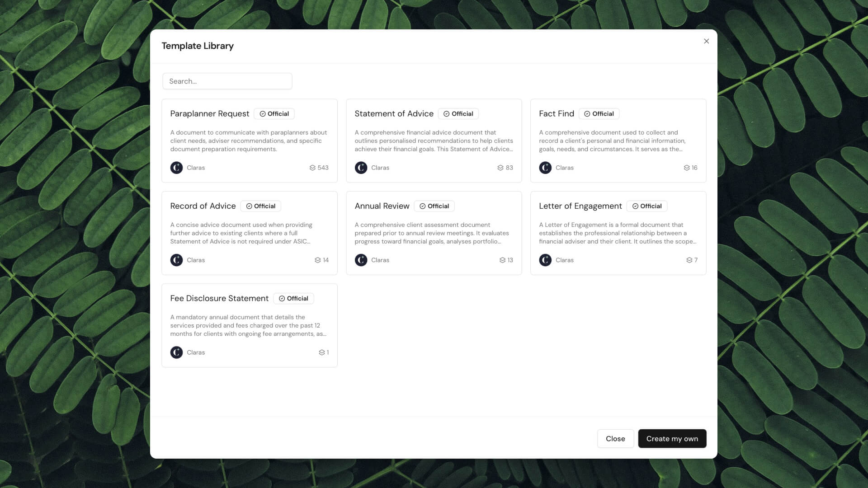Click the Official badge on Annual Review
868x488 pixels.
434,206
